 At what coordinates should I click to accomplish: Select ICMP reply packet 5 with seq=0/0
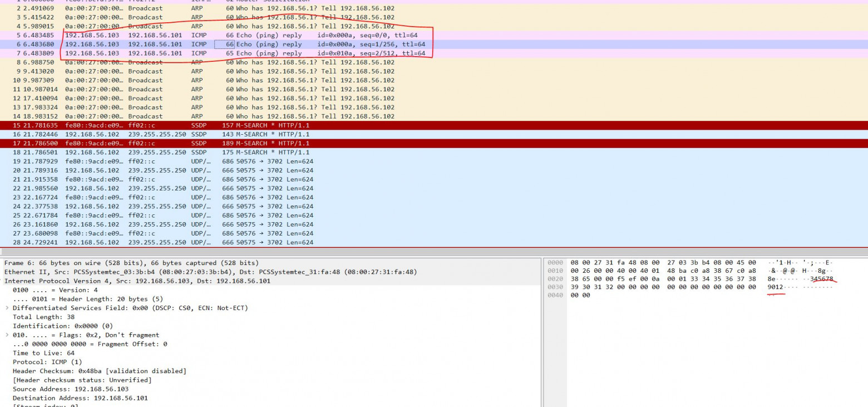tap(434, 35)
